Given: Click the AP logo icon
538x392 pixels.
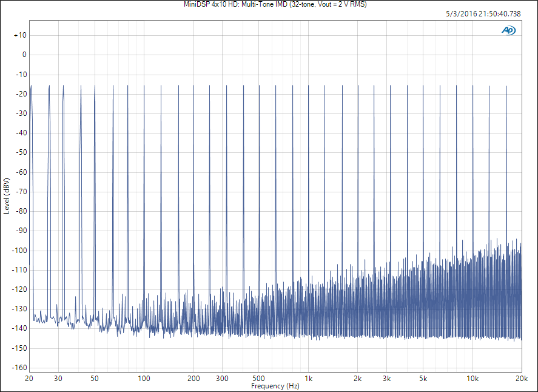Looking at the screenshot, I should pyautogui.click(x=508, y=30).
